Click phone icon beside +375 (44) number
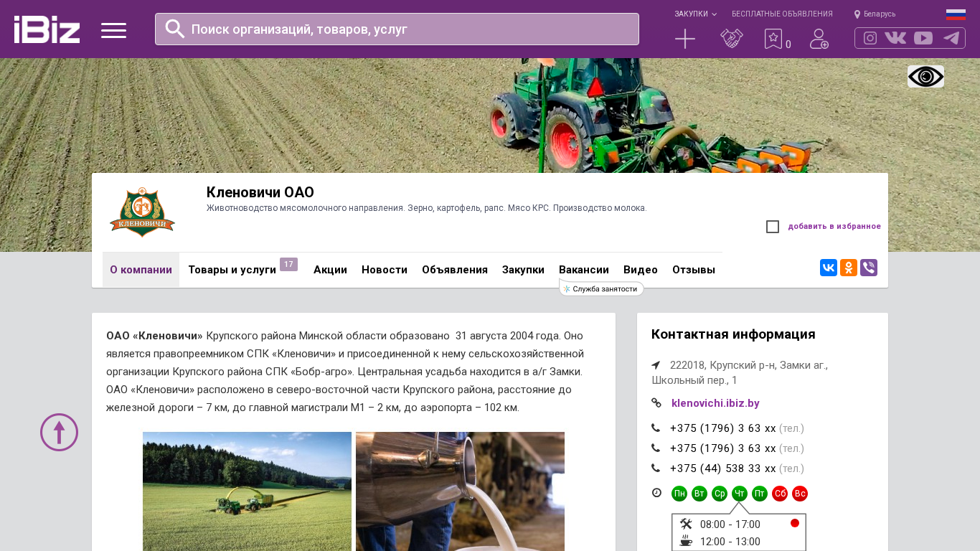 656,468
